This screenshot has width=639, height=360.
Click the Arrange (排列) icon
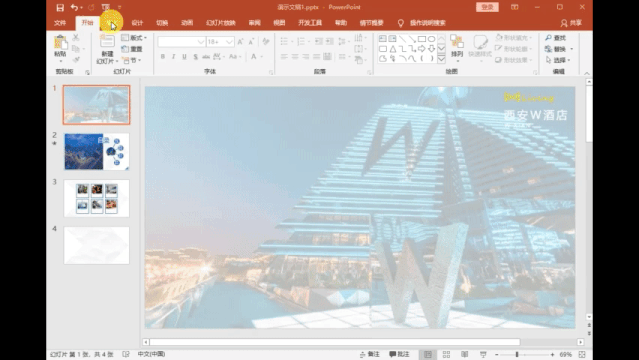pos(457,42)
